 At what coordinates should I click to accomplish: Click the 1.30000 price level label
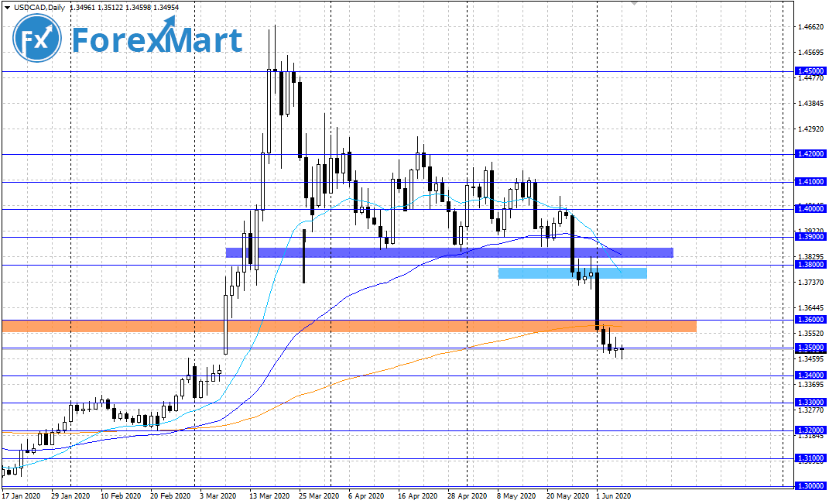click(x=810, y=485)
